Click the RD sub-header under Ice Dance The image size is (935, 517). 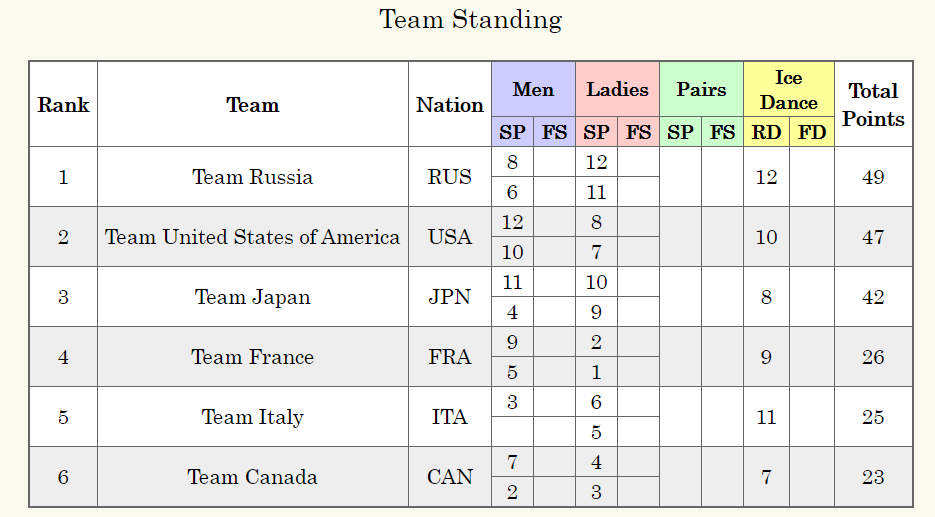click(766, 132)
